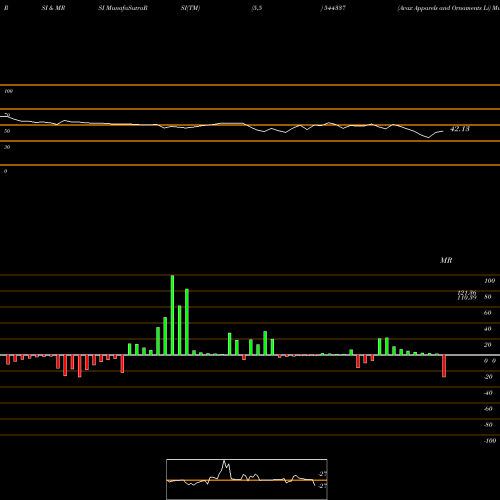Click the '-60' label on the MR axis
The image size is (500, 500).
pyautogui.click(x=488, y=409)
